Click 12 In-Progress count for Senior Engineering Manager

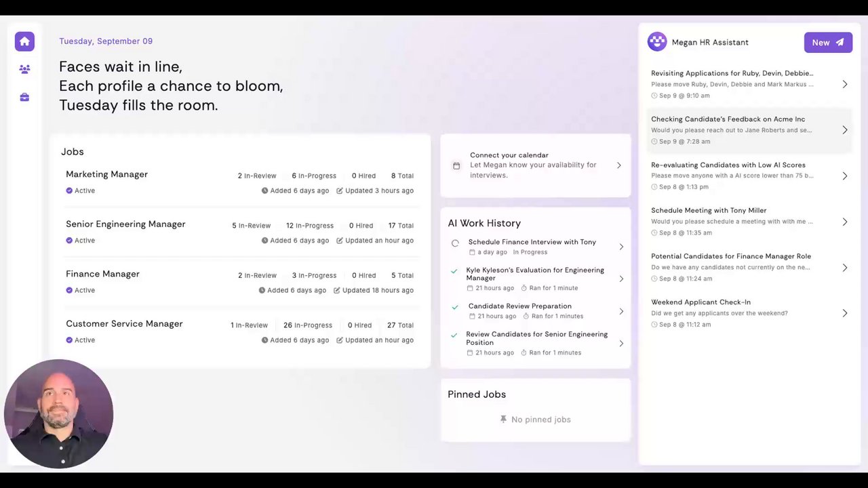(x=310, y=226)
